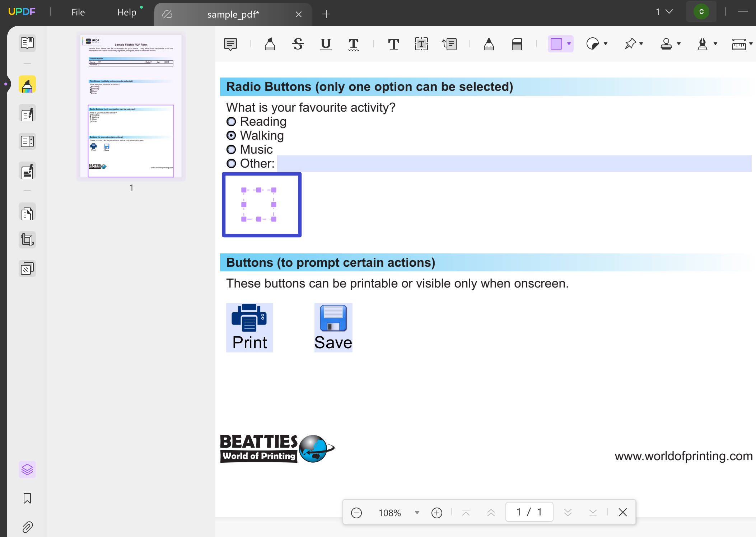Screen dimensions: 756x537
Task: Click the rectangle color swatch in toolbar
Action: pos(557,44)
